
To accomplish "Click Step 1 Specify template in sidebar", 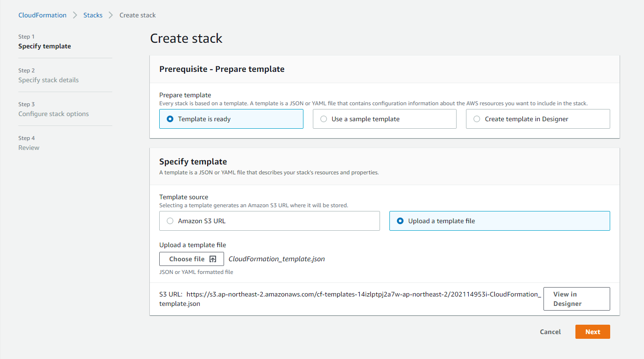I will 45,46.
